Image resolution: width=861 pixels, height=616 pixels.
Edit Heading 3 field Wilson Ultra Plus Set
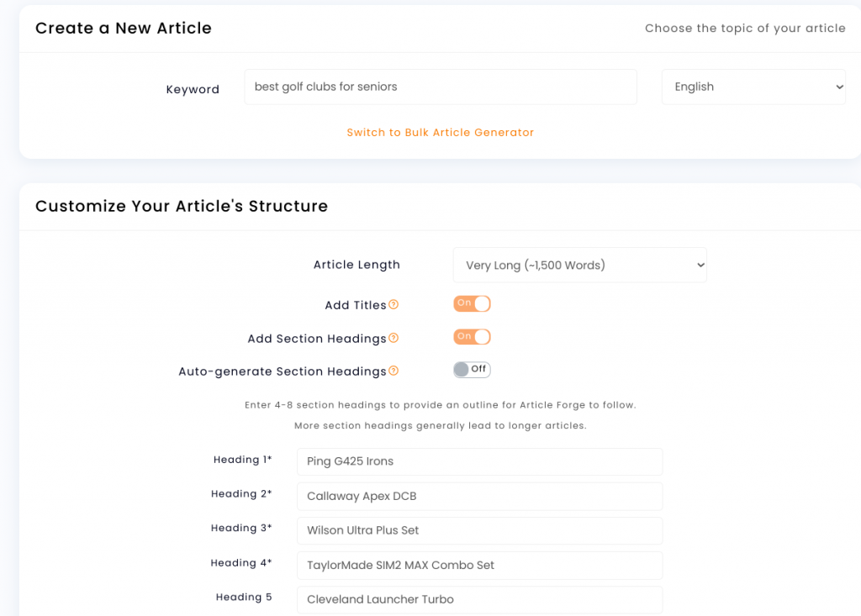pyautogui.click(x=479, y=530)
